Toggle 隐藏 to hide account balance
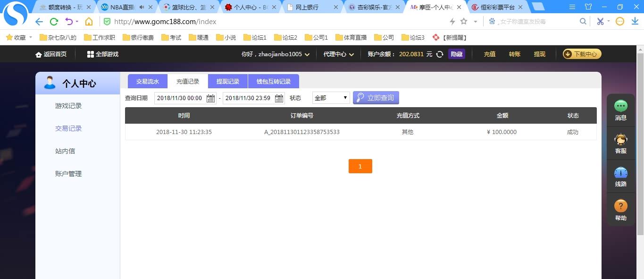Viewport: 644px width, 279px height. pyautogui.click(x=456, y=54)
